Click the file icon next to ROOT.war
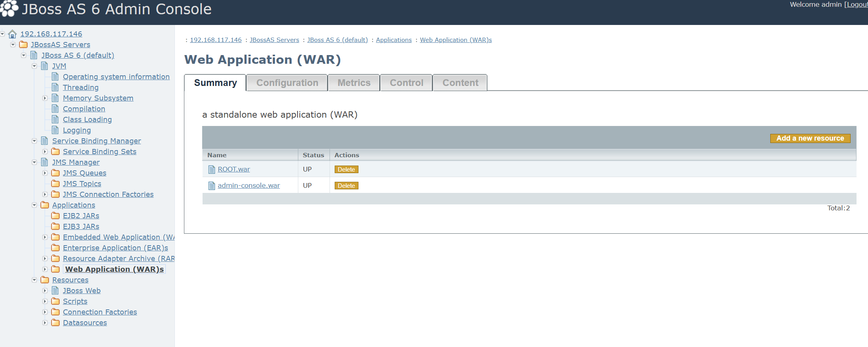This screenshot has width=868, height=347. click(212, 170)
